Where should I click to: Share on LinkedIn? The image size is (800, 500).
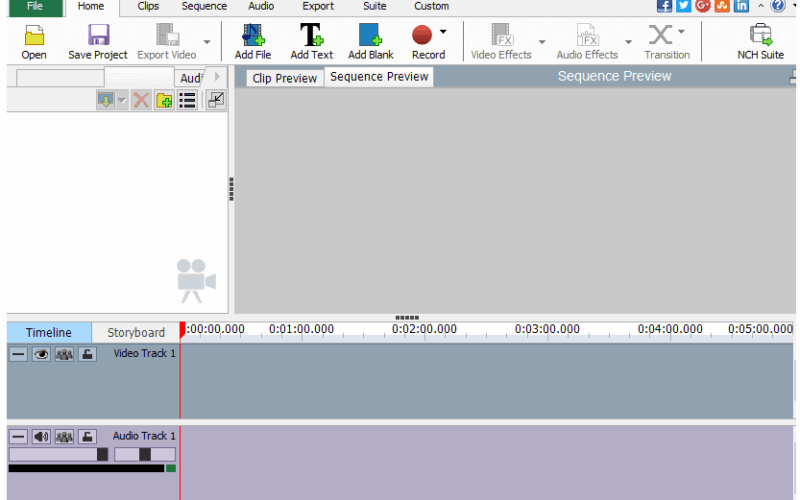[741, 6]
